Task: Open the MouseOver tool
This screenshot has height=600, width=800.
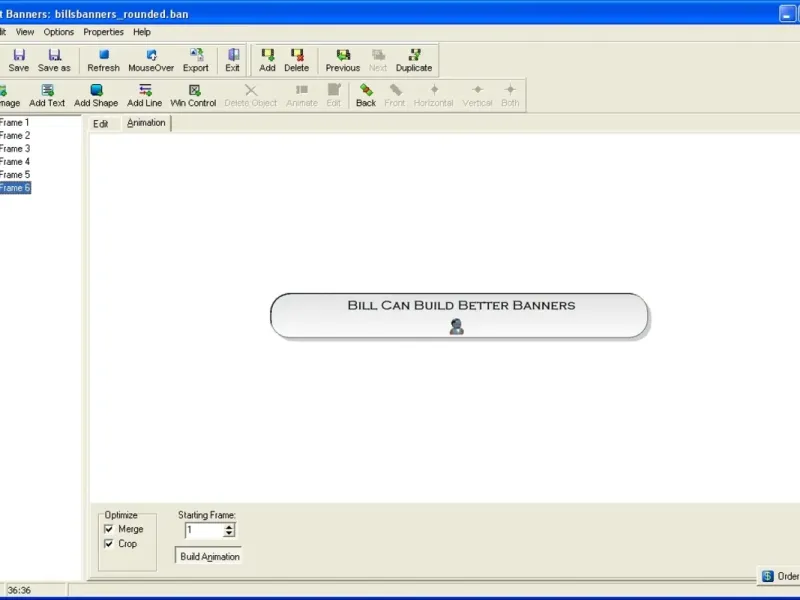Action: 151,60
